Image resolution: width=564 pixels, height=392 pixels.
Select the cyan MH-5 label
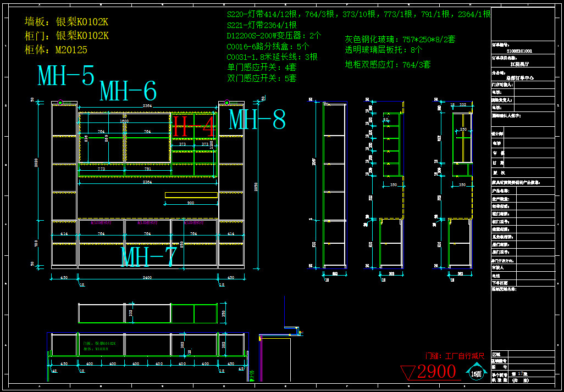click(66, 76)
